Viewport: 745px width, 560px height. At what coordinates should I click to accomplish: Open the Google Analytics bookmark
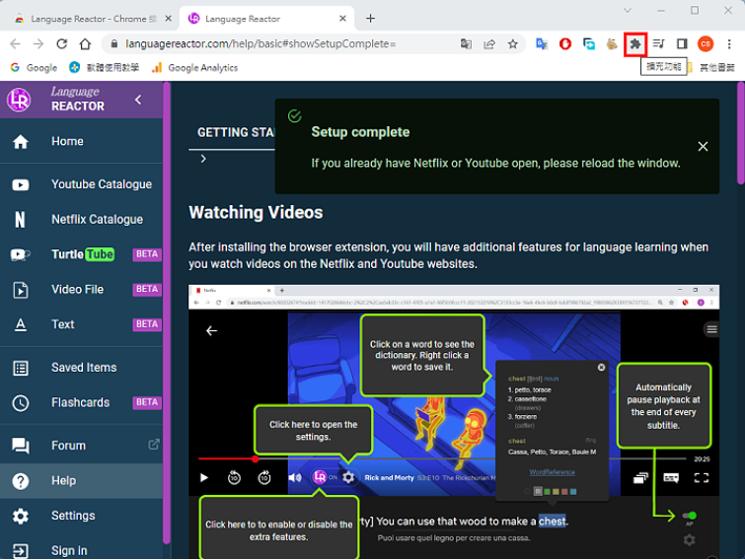point(194,68)
